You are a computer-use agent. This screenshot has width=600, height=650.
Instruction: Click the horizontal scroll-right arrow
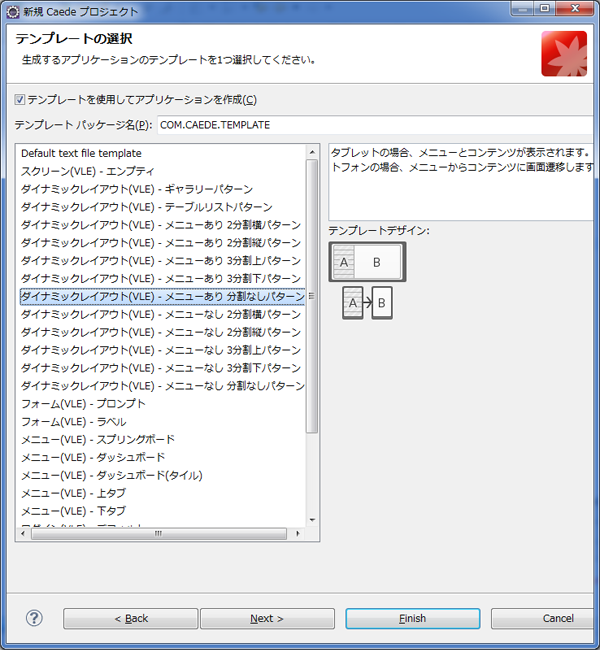297,534
